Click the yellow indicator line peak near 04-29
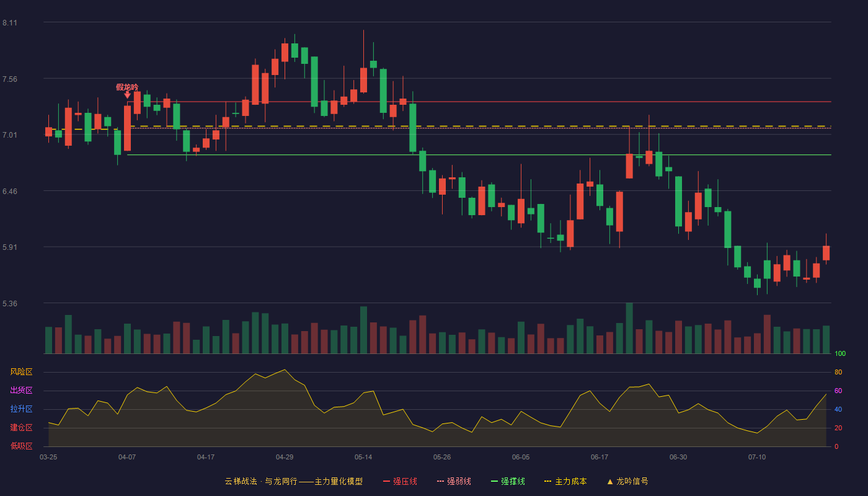868x496 pixels. click(x=285, y=370)
